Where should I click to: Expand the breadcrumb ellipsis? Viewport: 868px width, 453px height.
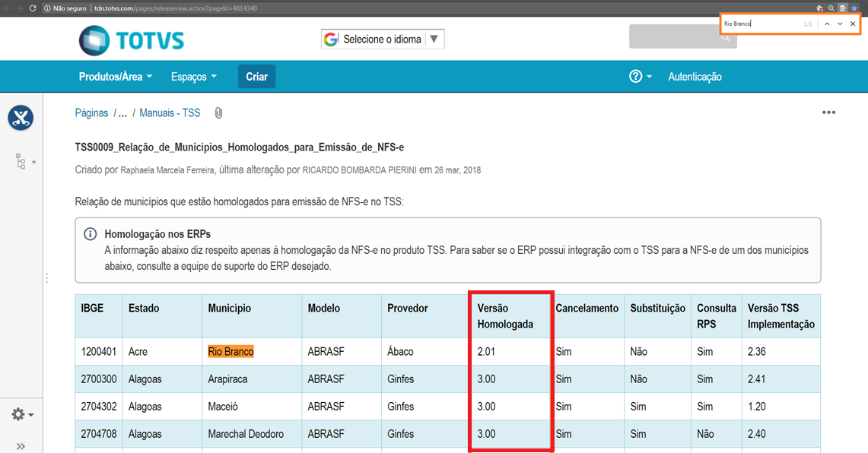122,112
